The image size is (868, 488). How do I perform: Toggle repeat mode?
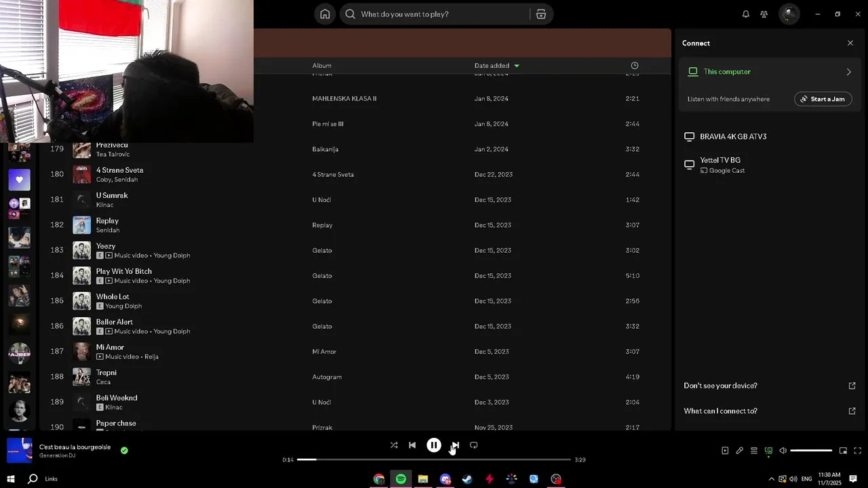(474, 445)
